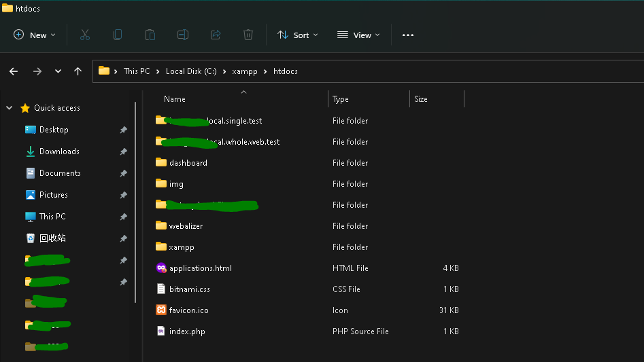Select the applications.html file icon
The image size is (644, 362).
(161, 268)
